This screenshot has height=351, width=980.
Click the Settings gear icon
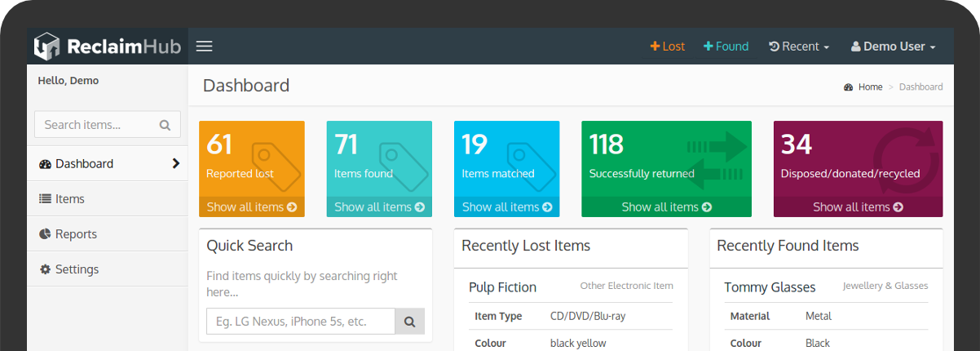(x=45, y=269)
